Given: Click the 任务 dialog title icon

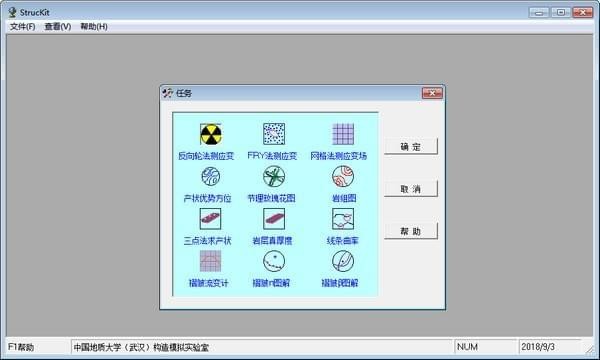Looking at the screenshot, I should (x=168, y=93).
